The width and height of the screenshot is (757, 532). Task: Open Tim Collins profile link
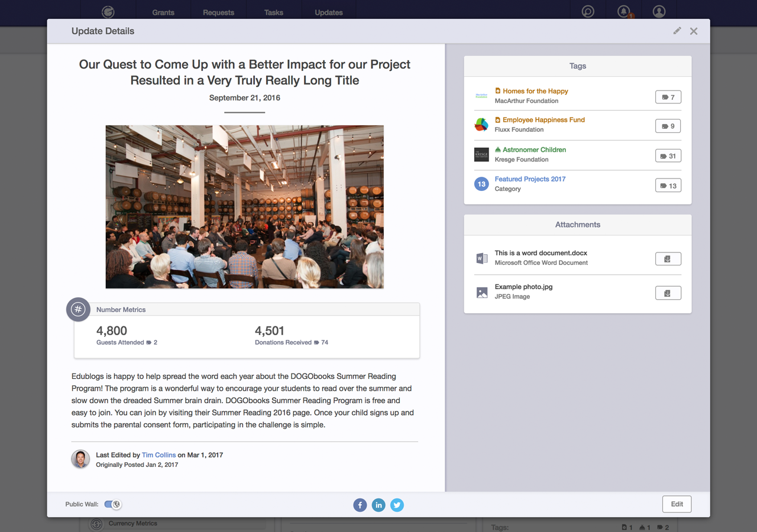pos(158,455)
